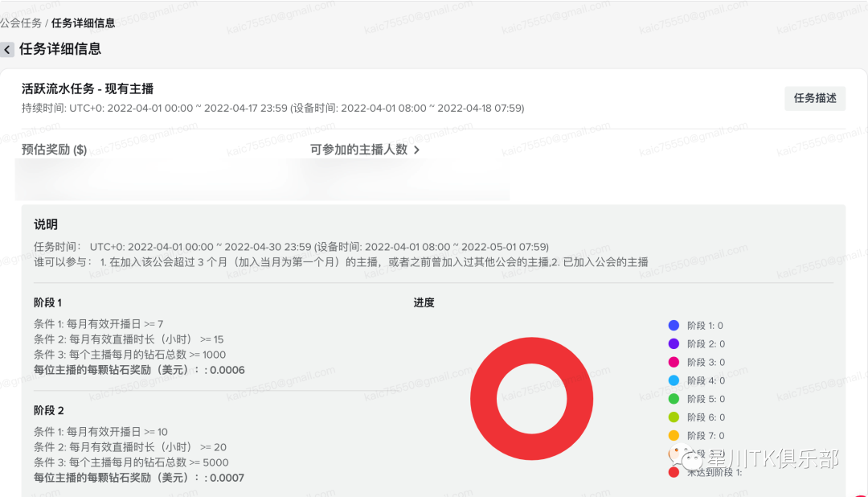868x497 pixels.
Task: Click the 说明 section heading
Action: click(x=47, y=224)
